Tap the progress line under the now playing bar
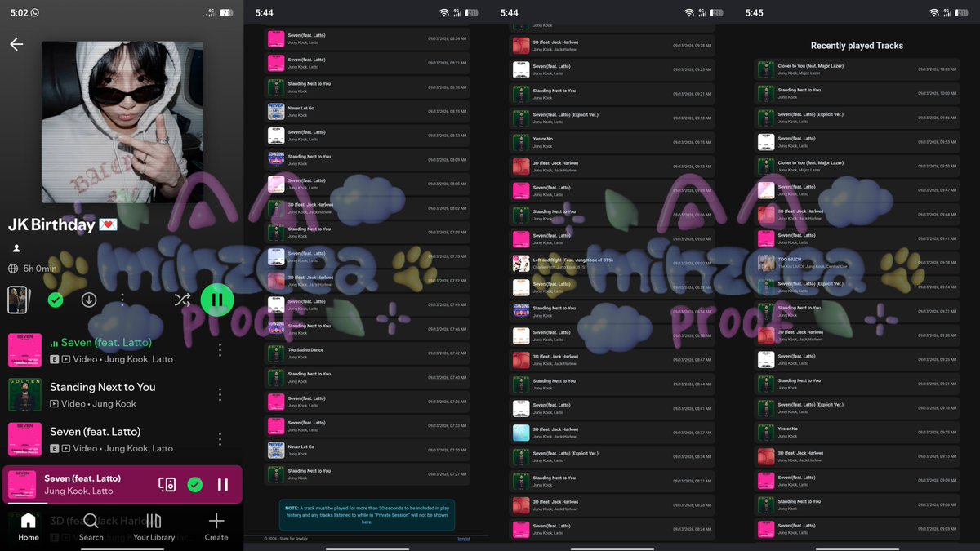980x551 pixels. click(x=122, y=503)
